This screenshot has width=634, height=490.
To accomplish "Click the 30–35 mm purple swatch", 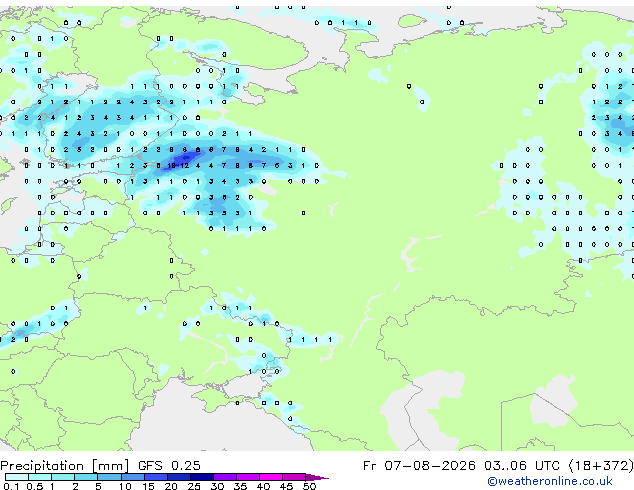I will (225, 477).
